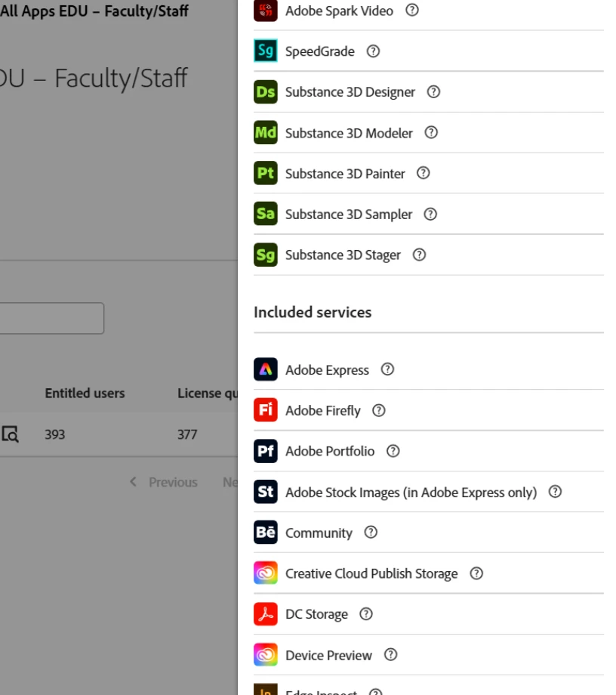Click the Substance 3D Stager icon
The height and width of the screenshot is (695, 616).
(265, 255)
